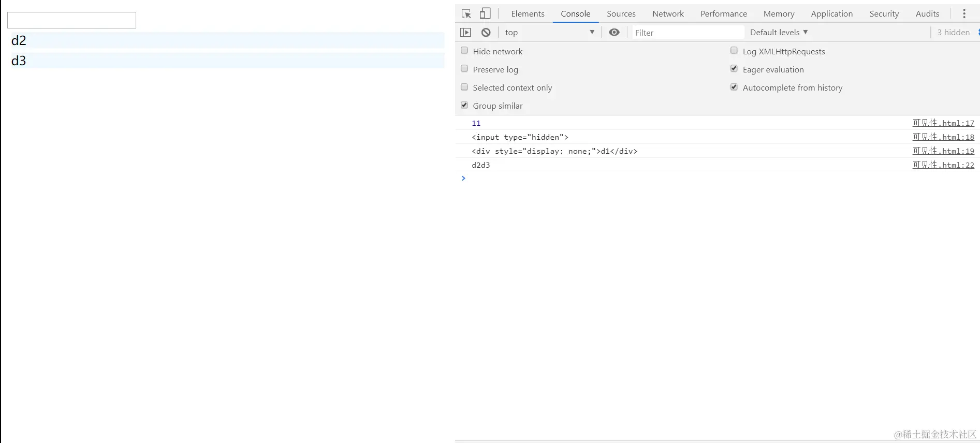Open source link 可见性.html:18
Screen dimensions: 980x443
pos(943,137)
